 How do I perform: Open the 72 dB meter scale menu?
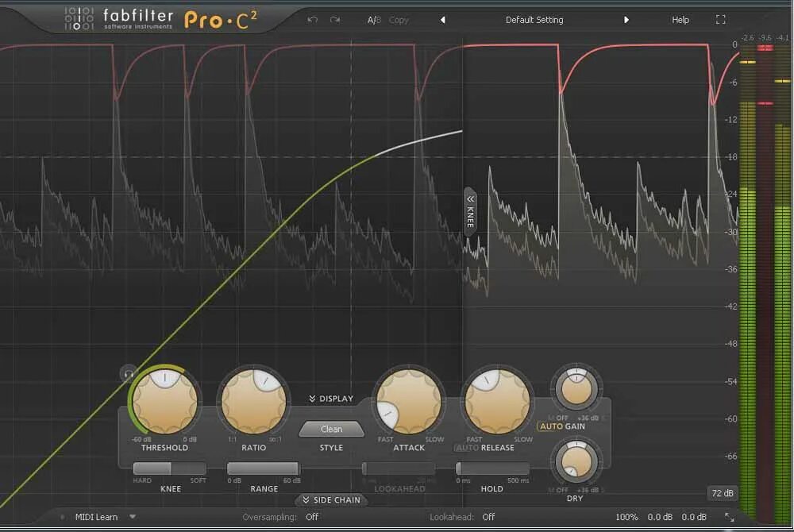pyautogui.click(x=722, y=493)
